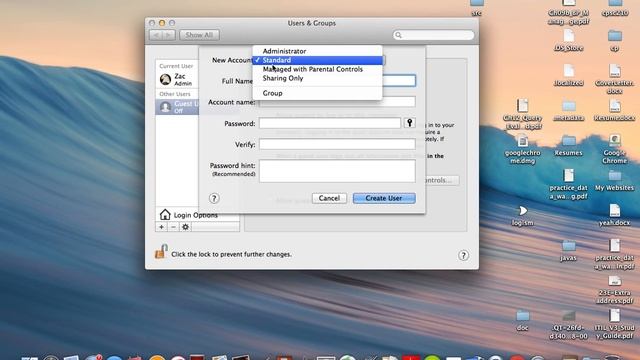Click the Show All toolbar button

[199, 35]
